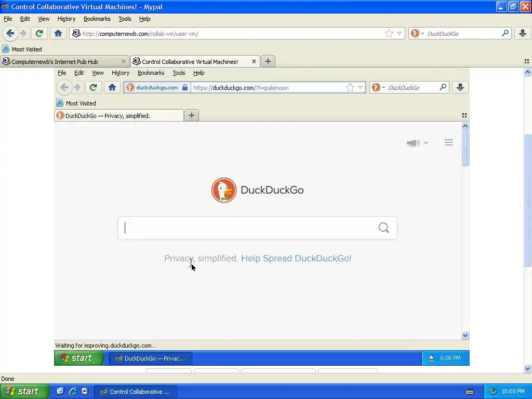Screen dimensions: 532x399
Task: Open Help menu inside VM browser
Action: click(x=199, y=73)
